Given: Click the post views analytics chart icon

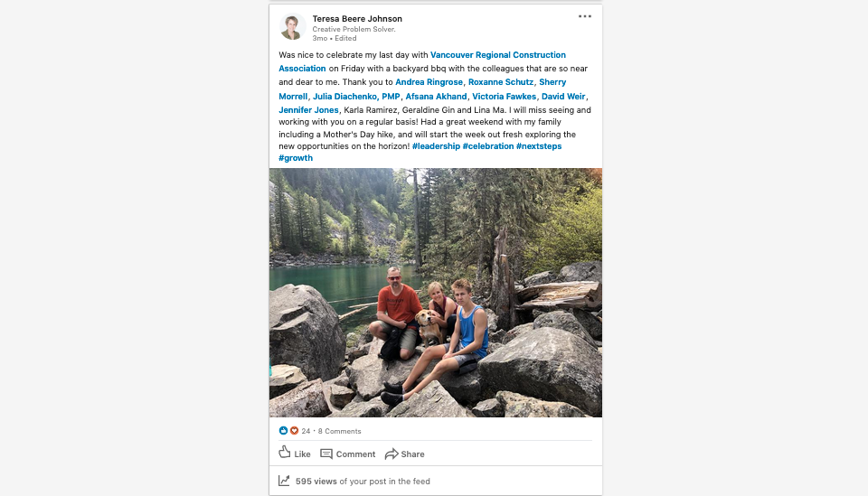Looking at the screenshot, I should tap(284, 482).
